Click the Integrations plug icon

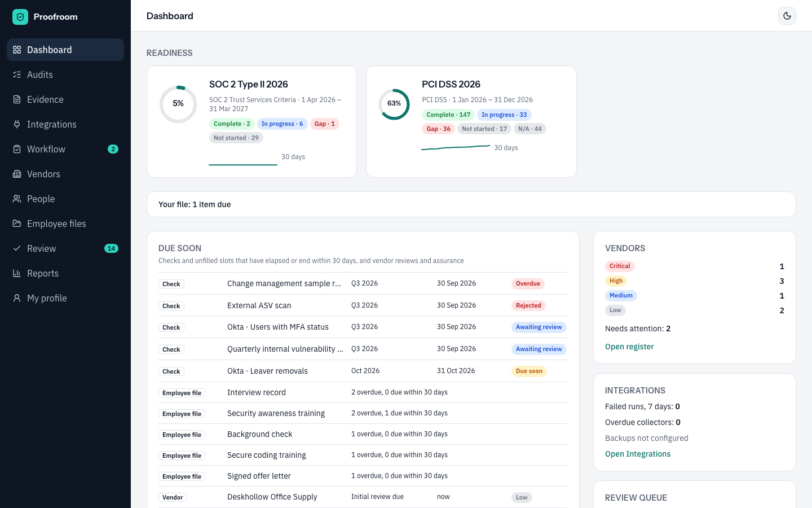click(x=17, y=124)
